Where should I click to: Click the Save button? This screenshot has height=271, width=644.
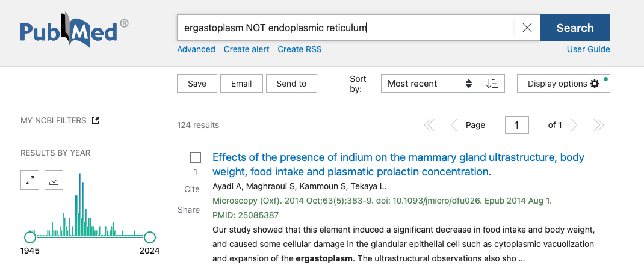pyautogui.click(x=197, y=84)
